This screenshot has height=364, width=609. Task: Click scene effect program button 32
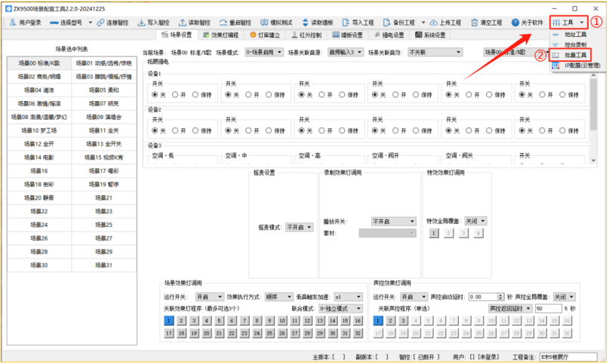click(358, 333)
